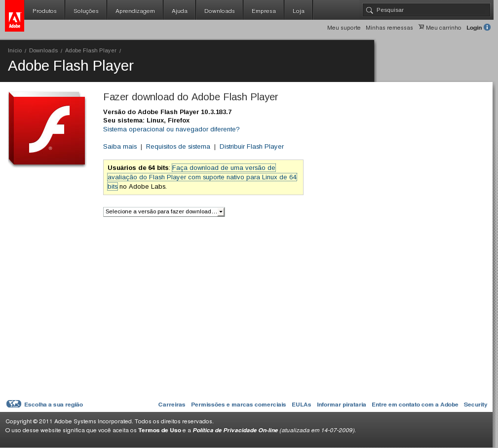
Task: Open Termos de Uso link
Action: pos(159,430)
